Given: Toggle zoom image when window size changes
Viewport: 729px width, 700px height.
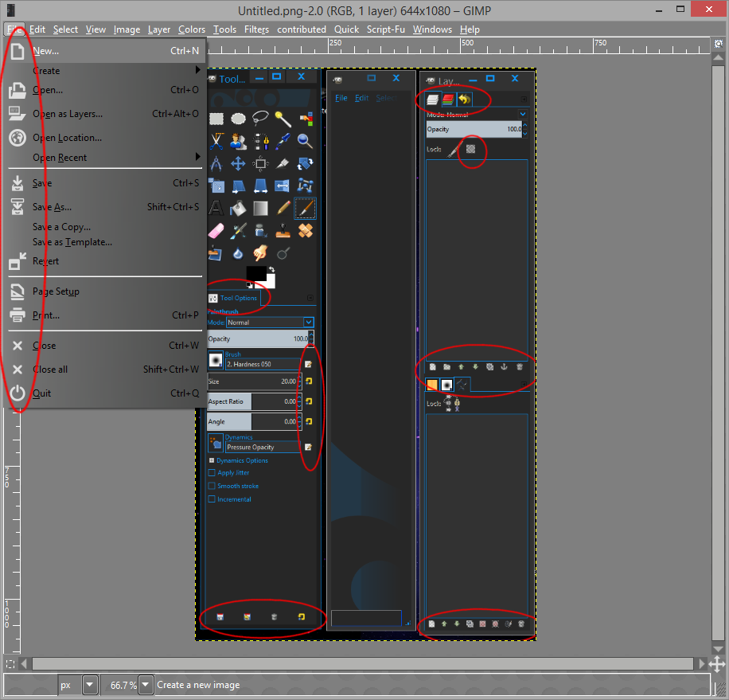Looking at the screenshot, I should (719, 44).
